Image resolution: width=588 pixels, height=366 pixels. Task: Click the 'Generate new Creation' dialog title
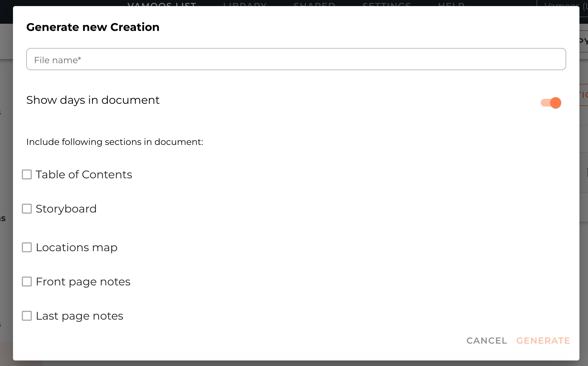[x=93, y=27]
